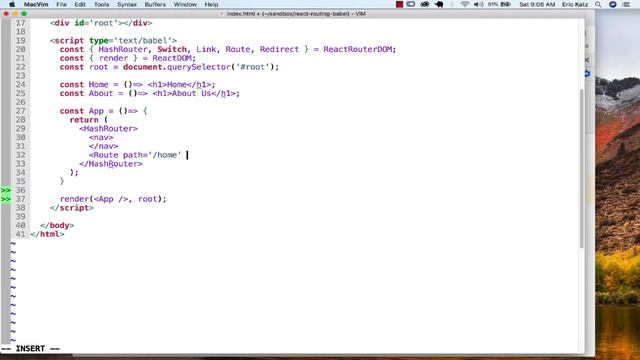The image size is (640, 360).
Task: Click the display mirroring menu bar icon
Action: point(411,4)
